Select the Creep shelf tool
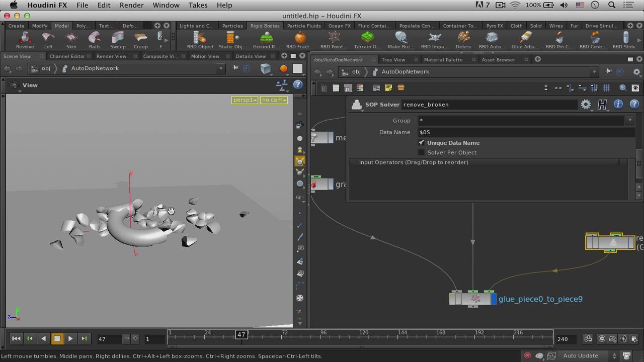The width and height of the screenshot is (644, 362). click(x=141, y=40)
